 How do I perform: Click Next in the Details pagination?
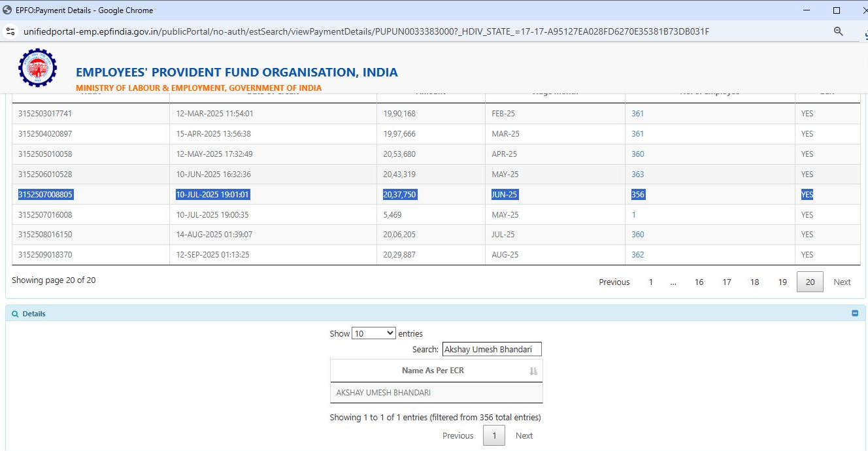pyautogui.click(x=524, y=436)
